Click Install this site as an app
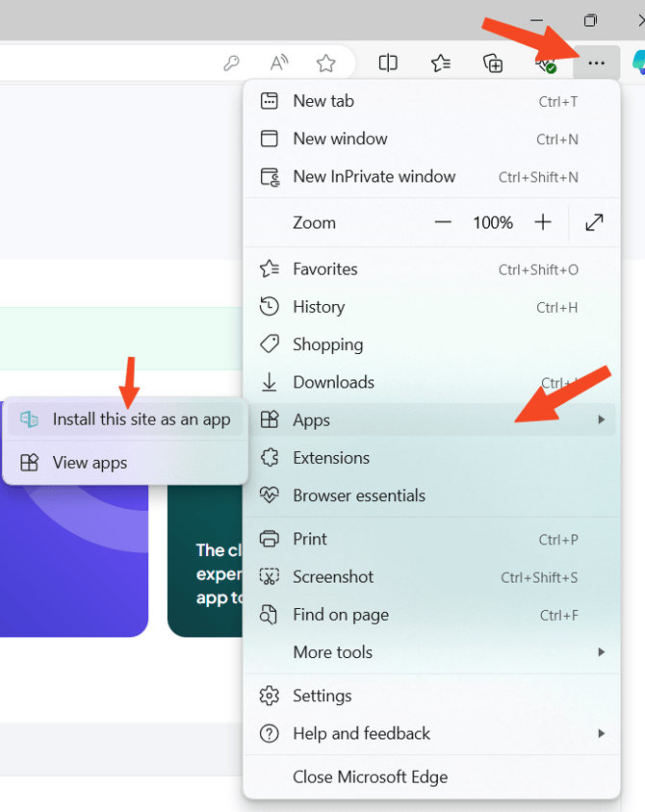645x812 pixels. tap(142, 419)
